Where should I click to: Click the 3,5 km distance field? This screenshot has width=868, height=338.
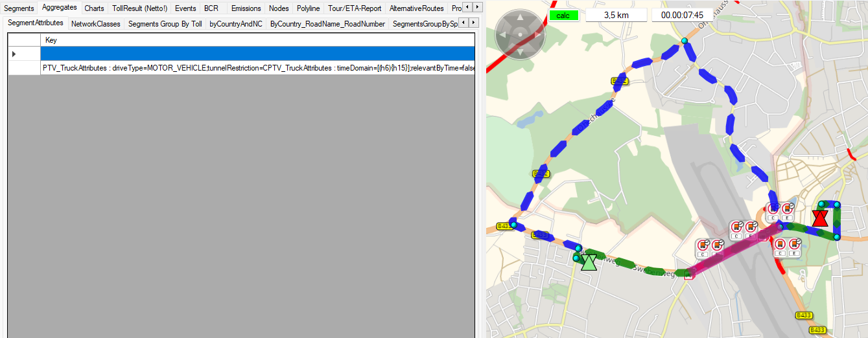[615, 14]
